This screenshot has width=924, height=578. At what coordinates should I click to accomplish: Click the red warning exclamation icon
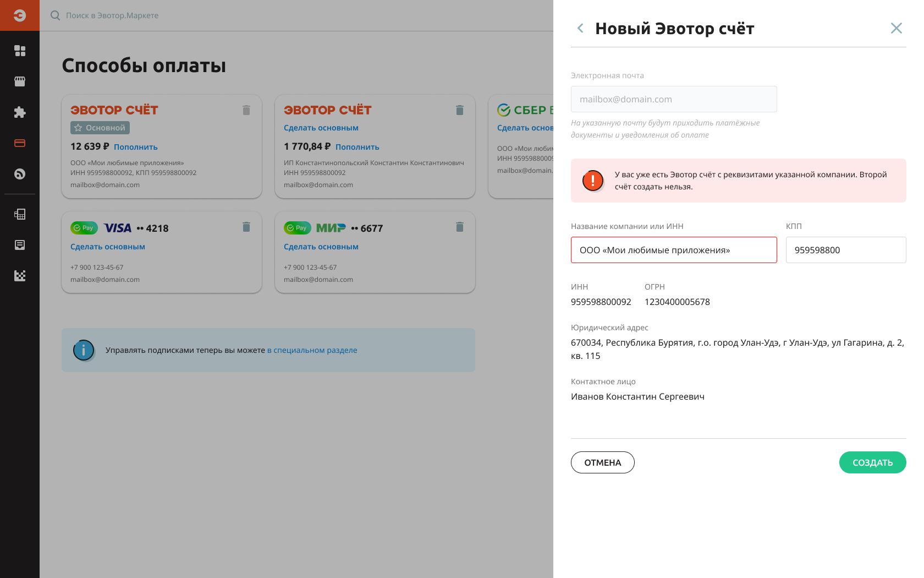[x=593, y=180]
